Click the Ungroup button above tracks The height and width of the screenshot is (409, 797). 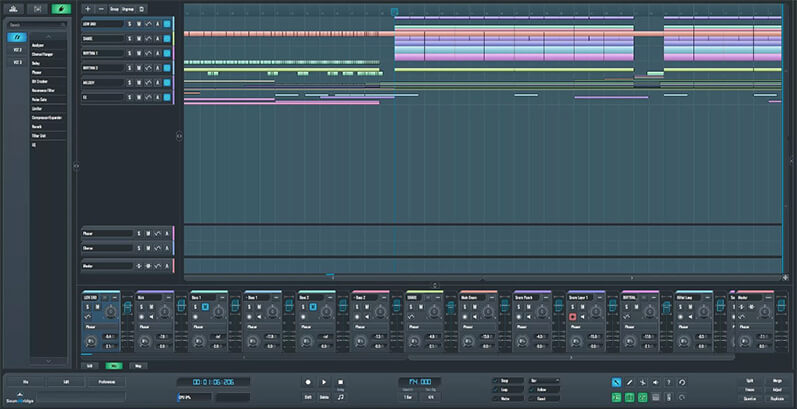pyautogui.click(x=127, y=8)
